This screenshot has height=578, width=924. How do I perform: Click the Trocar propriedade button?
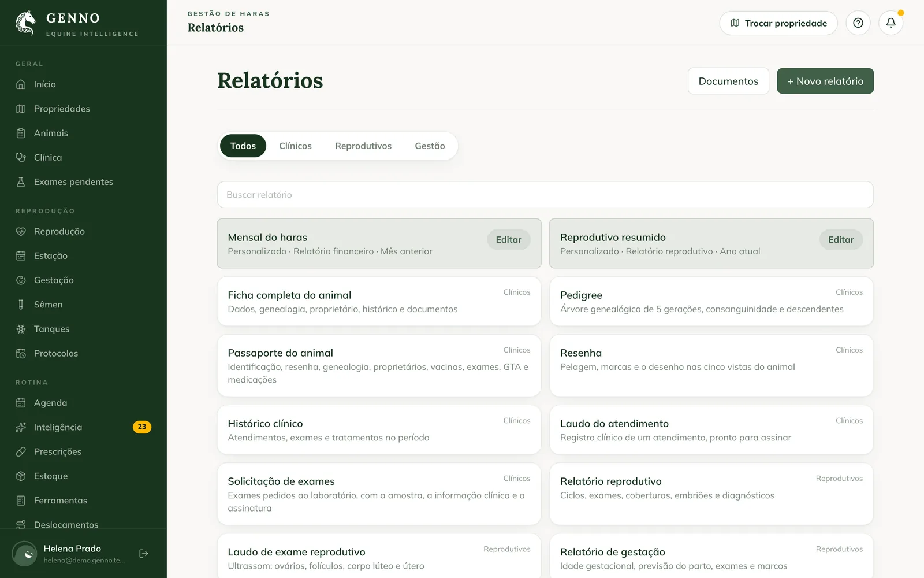pyautogui.click(x=778, y=23)
